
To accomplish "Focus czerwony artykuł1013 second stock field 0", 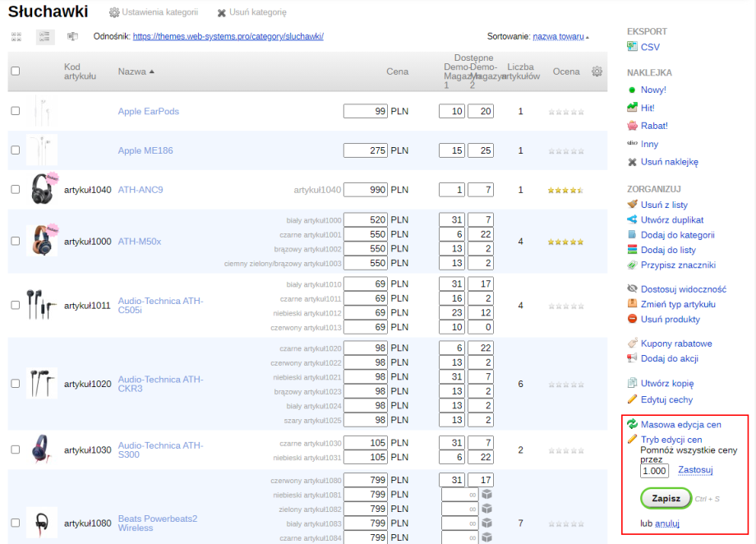I will [481, 327].
